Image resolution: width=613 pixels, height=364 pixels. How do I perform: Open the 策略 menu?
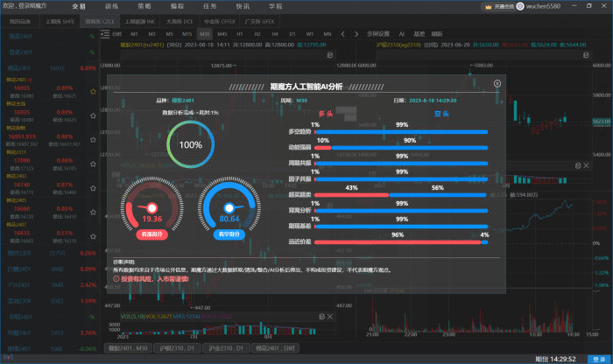(x=144, y=5)
